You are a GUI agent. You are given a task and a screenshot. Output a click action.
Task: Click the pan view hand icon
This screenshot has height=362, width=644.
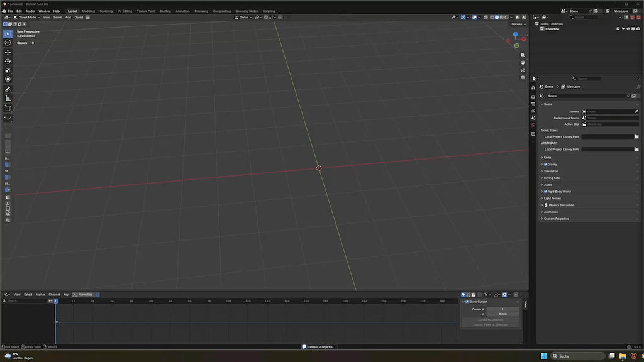pyautogui.click(x=523, y=62)
